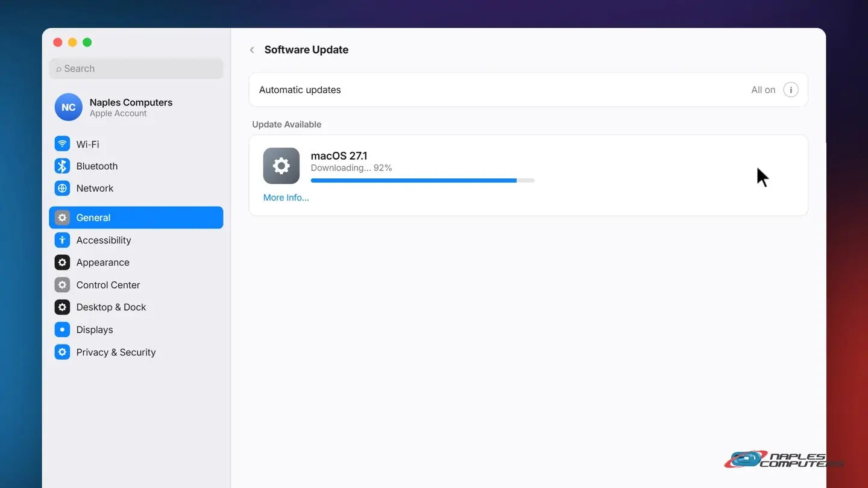Click the Downloading 92% status text

[351, 168]
